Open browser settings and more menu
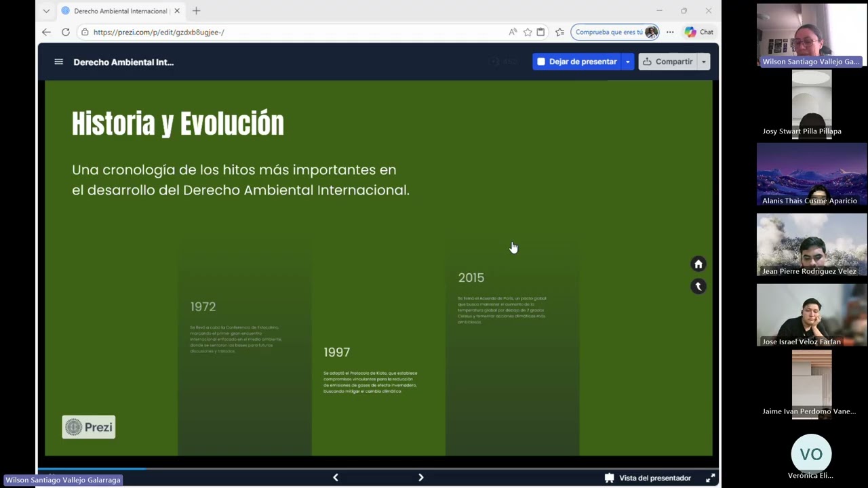 670,32
